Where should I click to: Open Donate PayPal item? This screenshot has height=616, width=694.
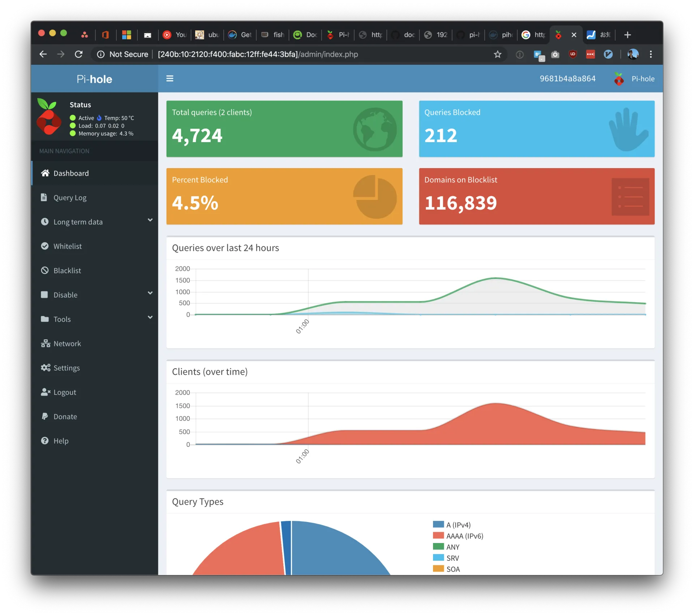coord(65,416)
